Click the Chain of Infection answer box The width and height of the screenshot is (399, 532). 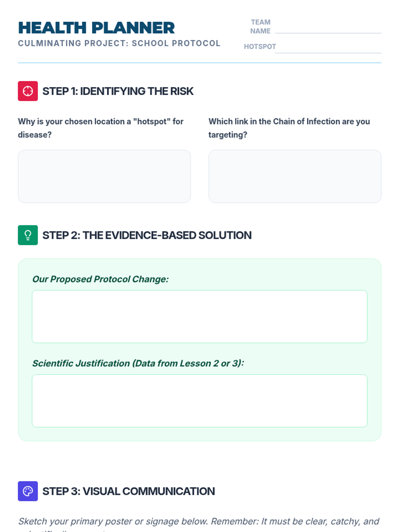(x=295, y=176)
